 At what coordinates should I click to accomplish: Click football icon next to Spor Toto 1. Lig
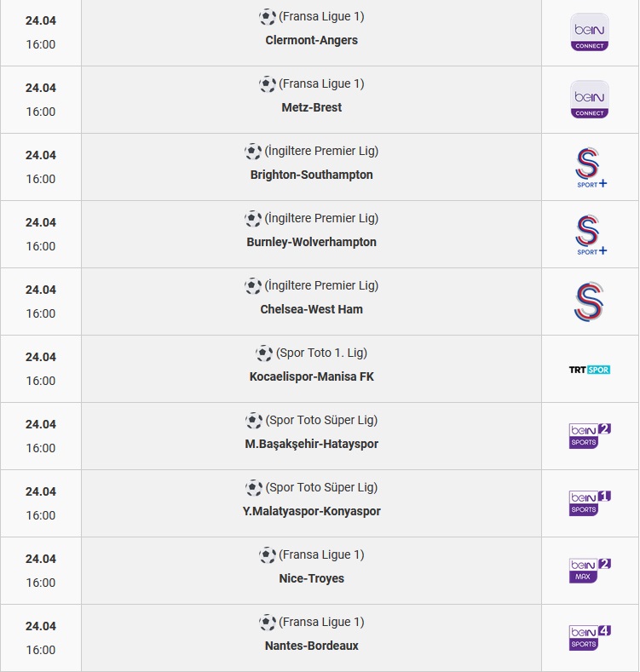(264, 353)
